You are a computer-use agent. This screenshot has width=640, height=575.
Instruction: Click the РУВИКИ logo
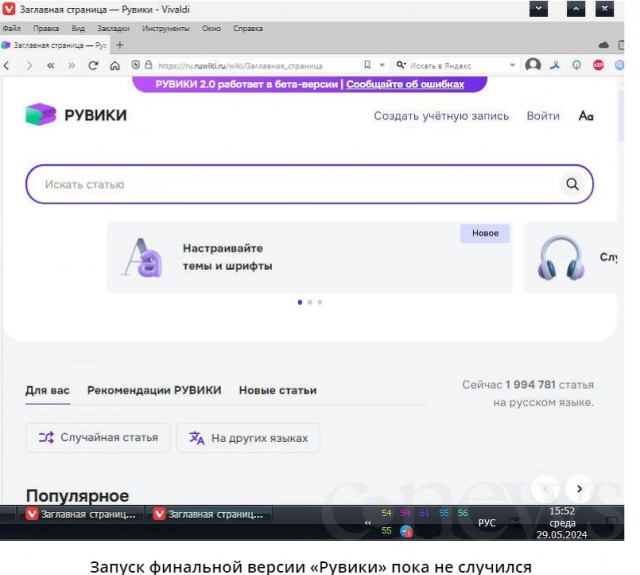click(x=76, y=115)
